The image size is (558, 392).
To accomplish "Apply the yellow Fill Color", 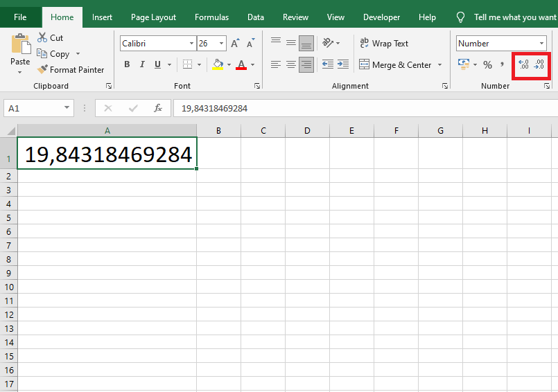I will 218,65.
